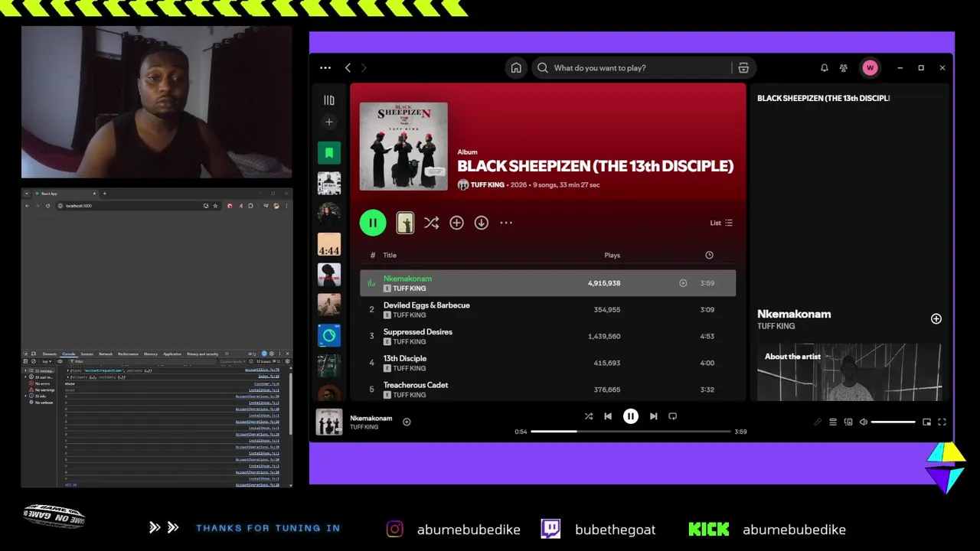Select track Deviled Eggs & Barbecue

(x=547, y=310)
